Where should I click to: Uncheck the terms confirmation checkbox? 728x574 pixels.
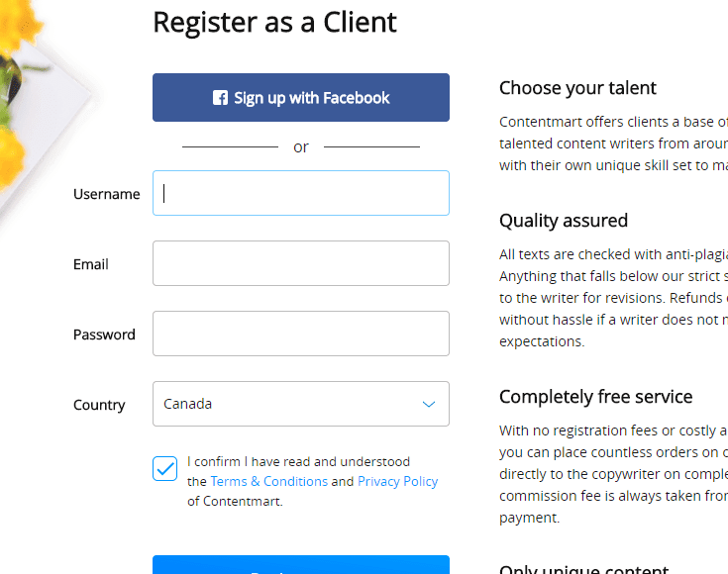[x=165, y=468]
